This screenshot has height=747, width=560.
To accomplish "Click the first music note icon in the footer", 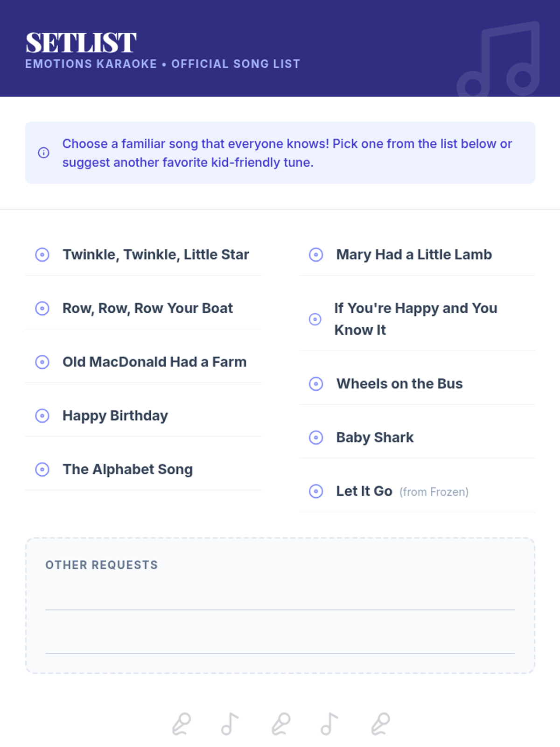I will [x=230, y=724].
